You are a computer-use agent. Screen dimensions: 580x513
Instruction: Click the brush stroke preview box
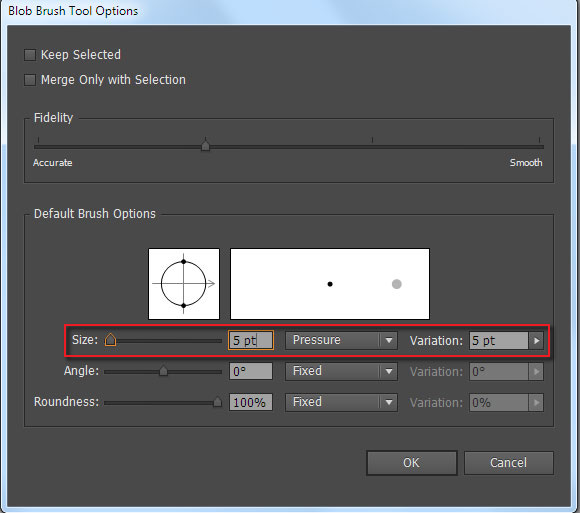[330, 284]
